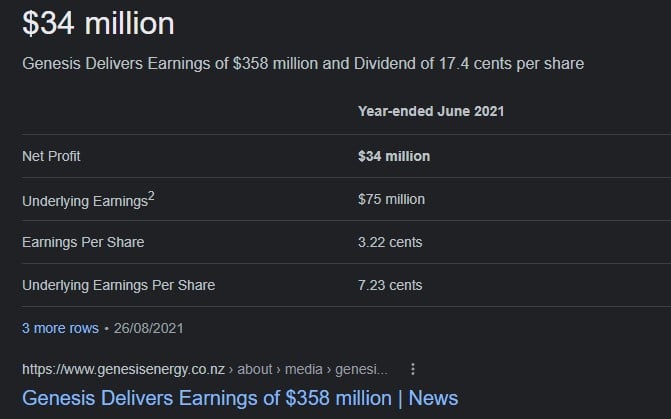This screenshot has height=419, width=671.
Task: Click the genesisenergy.co.nz URL breadcrumb
Action: point(205,369)
